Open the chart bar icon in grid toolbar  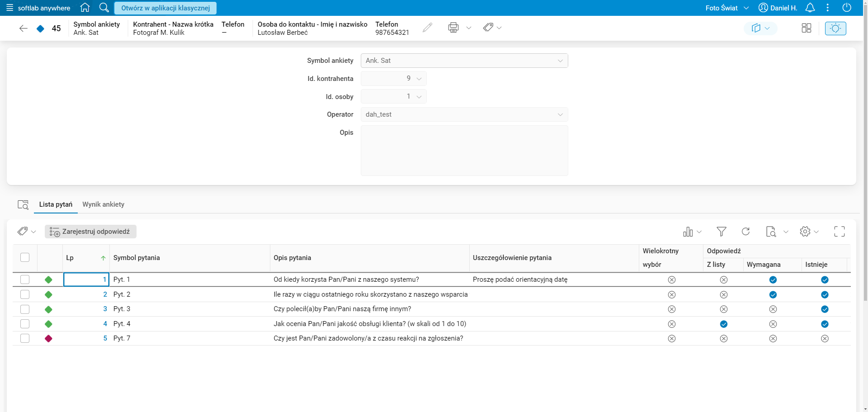point(688,232)
